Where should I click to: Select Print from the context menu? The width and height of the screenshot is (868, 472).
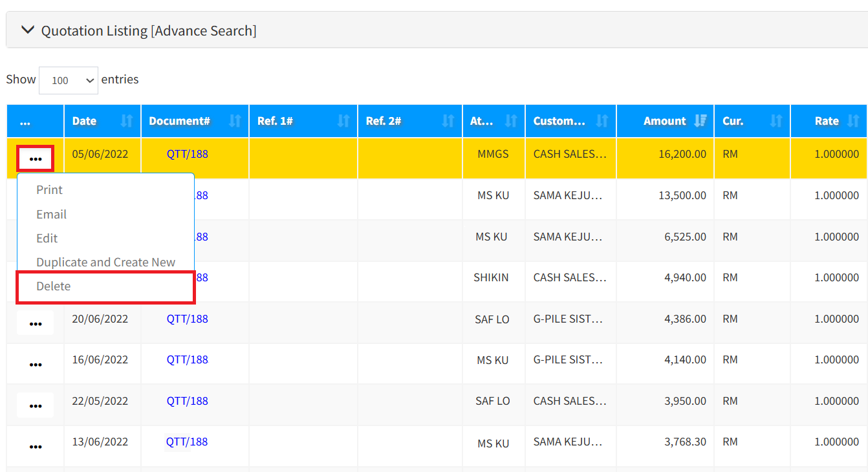(x=50, y=190)
